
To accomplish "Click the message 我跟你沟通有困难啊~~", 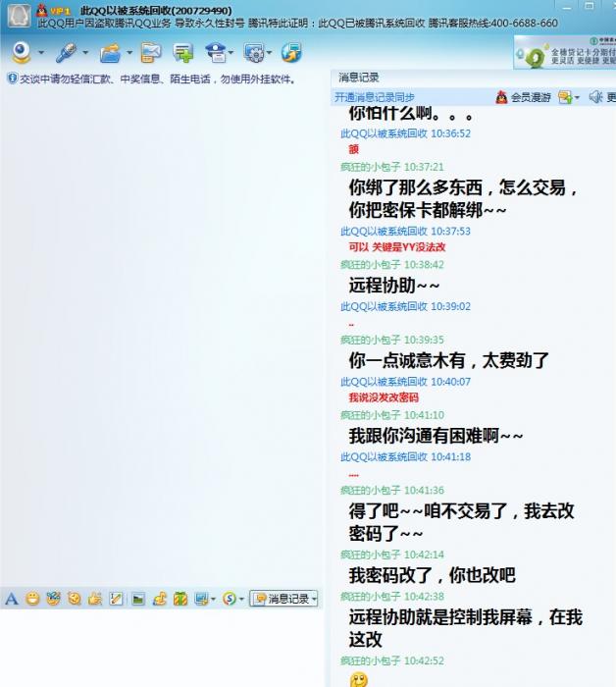I will click(x=436, y=436).
